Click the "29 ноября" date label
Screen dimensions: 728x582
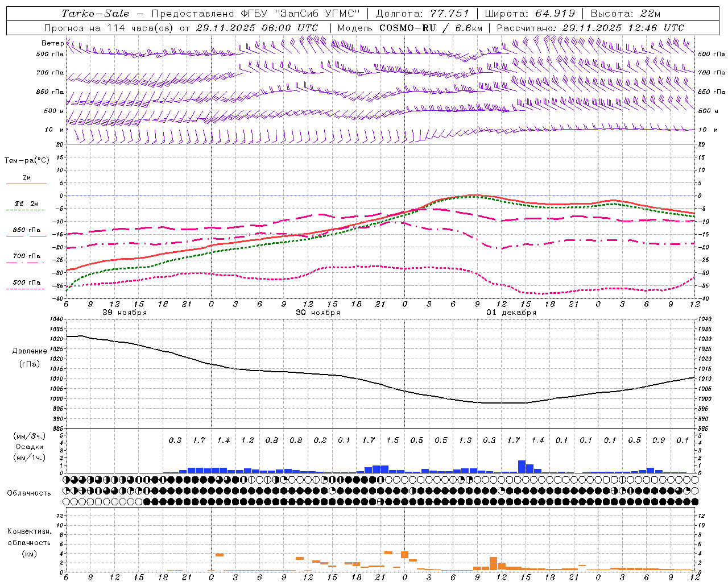point(125,313)
